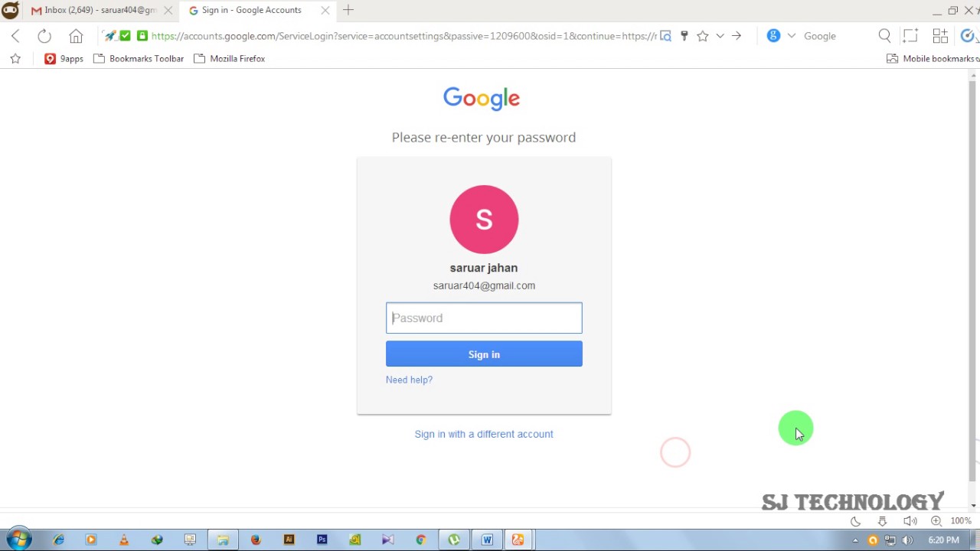980x551 pixels.
Task: Open the browser home page icon
Action: 76,36
